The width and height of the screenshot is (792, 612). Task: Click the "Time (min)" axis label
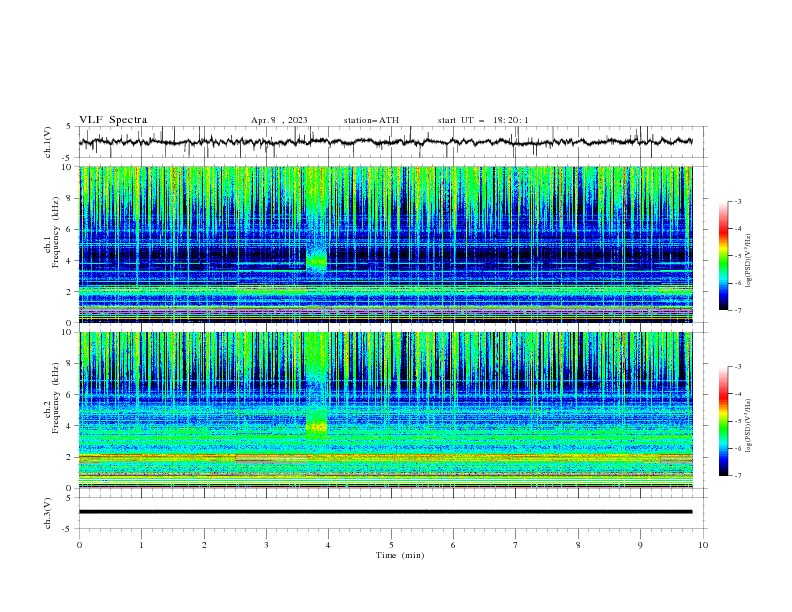click(x=400, y=555)
